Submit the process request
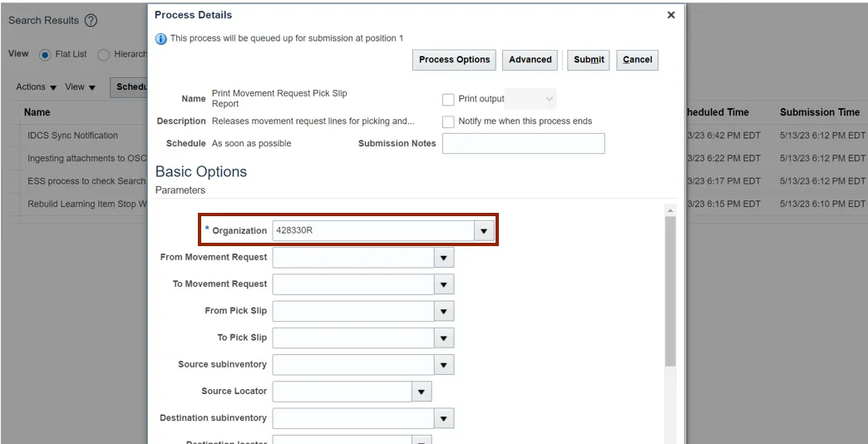 click(x=589, y=60)
